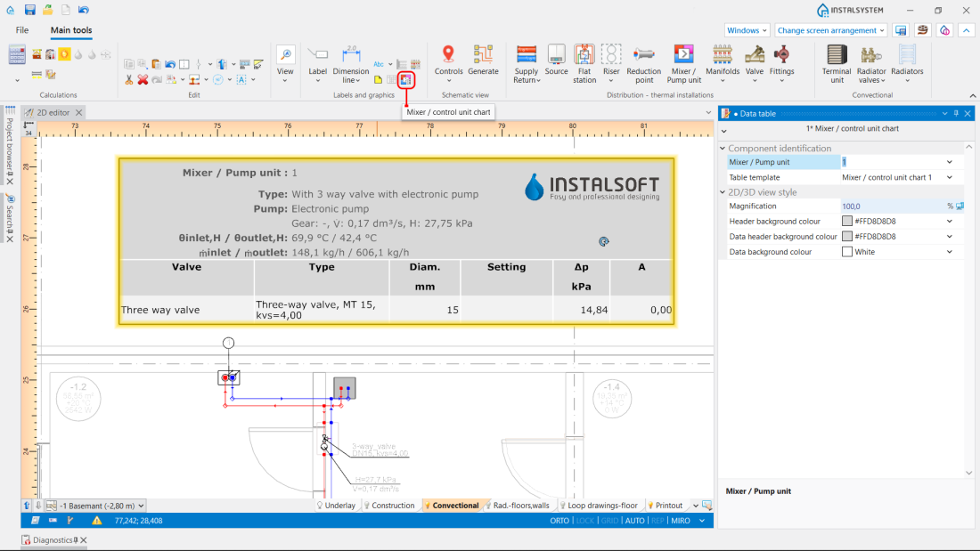The image size is (980, 551).
Task: Click the yellow note icon in Labels group
Action: 378,79
